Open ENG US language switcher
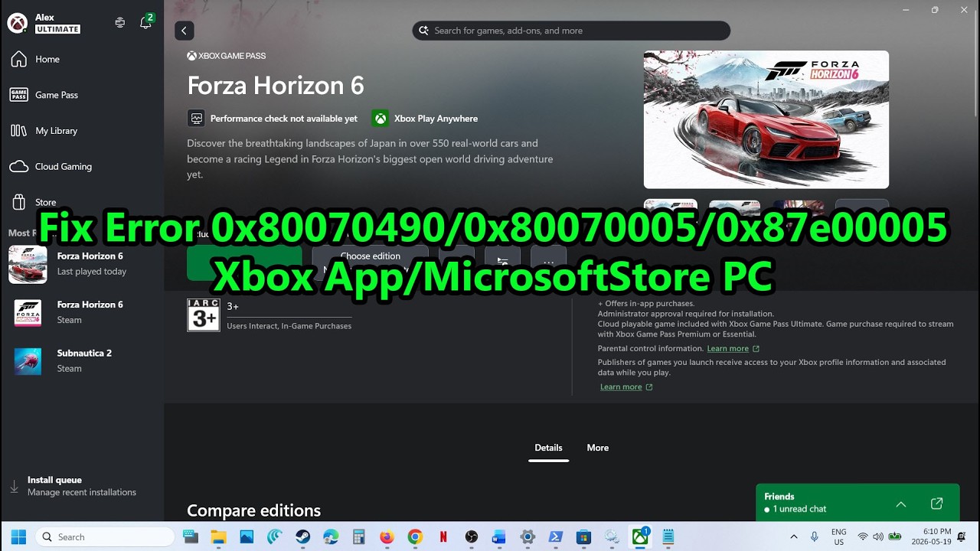This screenshot has width=980, height=551. (839, 537)
